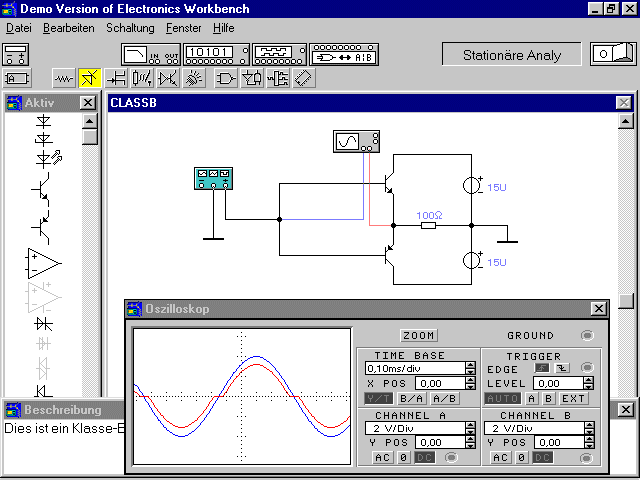The width and height of the screenshot is (640, 480).
Task: Click the logic converter instrument
Action: tap(344, 53)
